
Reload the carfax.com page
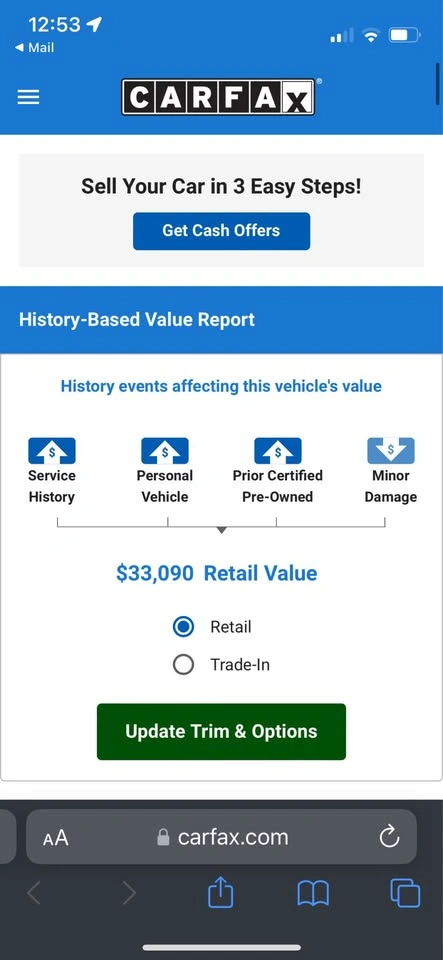pos(389,837)
